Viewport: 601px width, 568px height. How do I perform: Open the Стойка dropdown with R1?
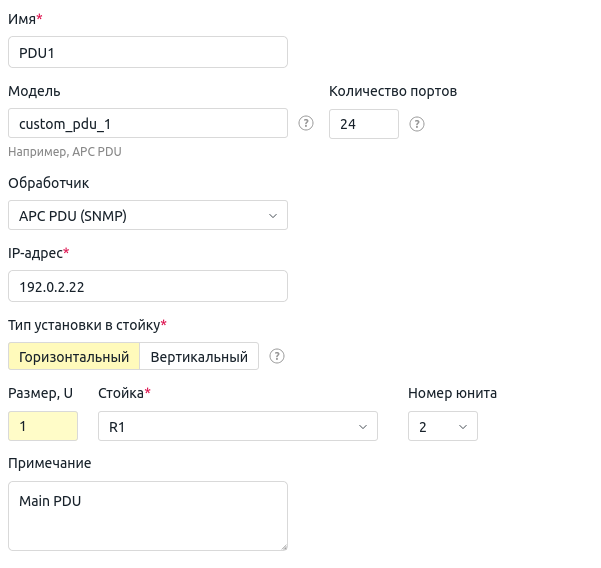(x=238, y=426)
